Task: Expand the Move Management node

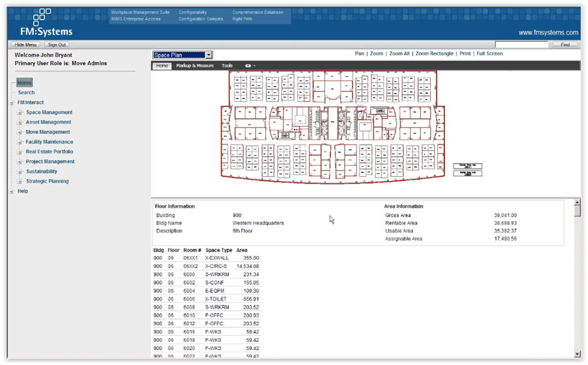Action: 20,132
